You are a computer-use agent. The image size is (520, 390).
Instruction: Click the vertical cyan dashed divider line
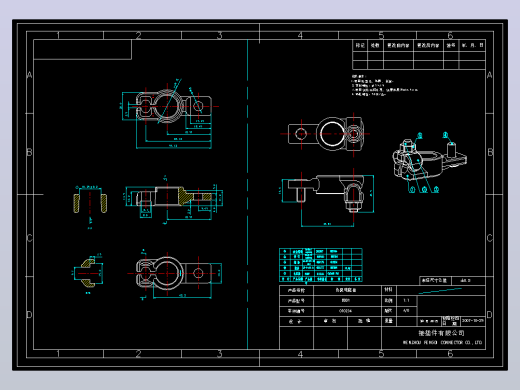248,194
